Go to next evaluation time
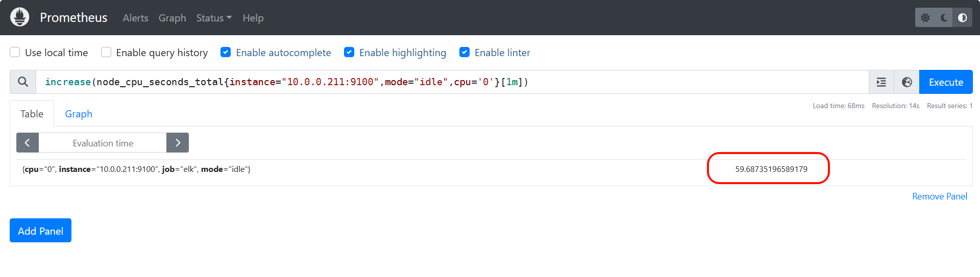The image size is (980, 277). pos(178,143)
